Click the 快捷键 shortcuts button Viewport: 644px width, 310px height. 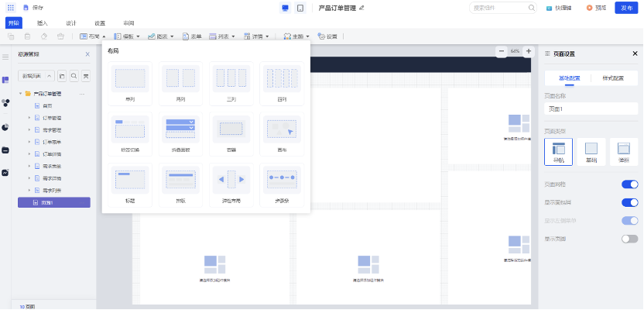559,8
